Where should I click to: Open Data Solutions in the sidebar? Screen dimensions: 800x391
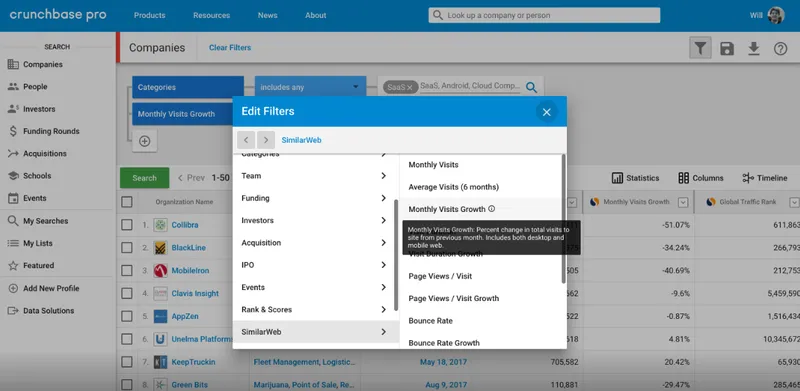click(x=41, y=310)
